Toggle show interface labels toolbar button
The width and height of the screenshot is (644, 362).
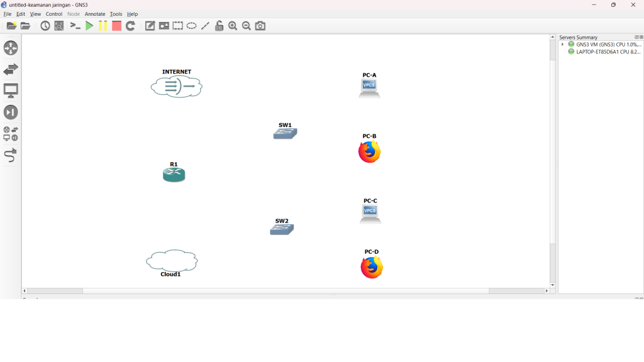(59, 26)
